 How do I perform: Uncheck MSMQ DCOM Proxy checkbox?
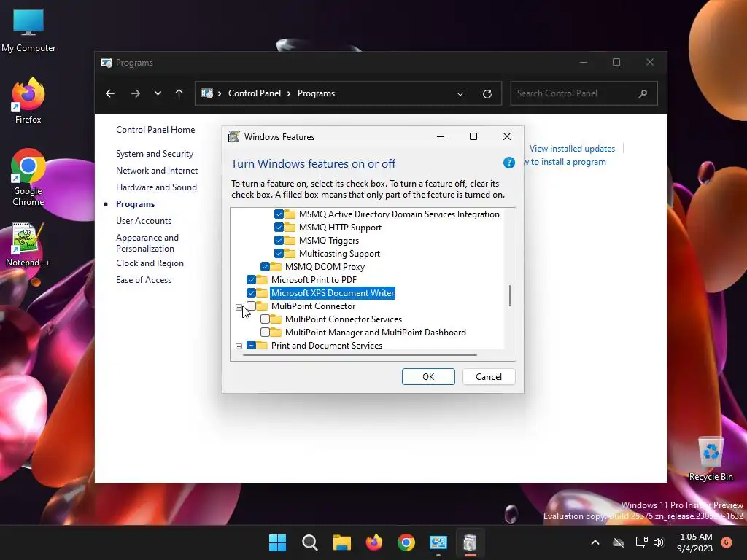coord(266,267)
